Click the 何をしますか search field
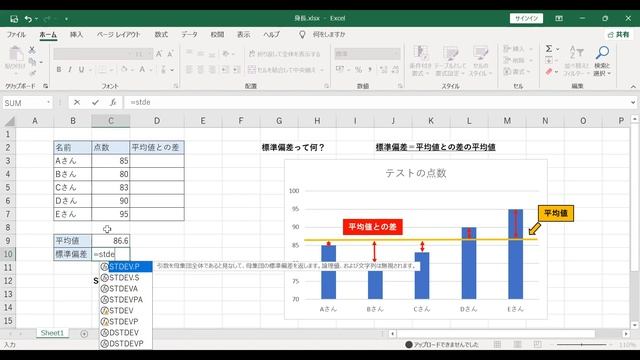640x360 pixels. pyautogui.click(x=329, y=35)
